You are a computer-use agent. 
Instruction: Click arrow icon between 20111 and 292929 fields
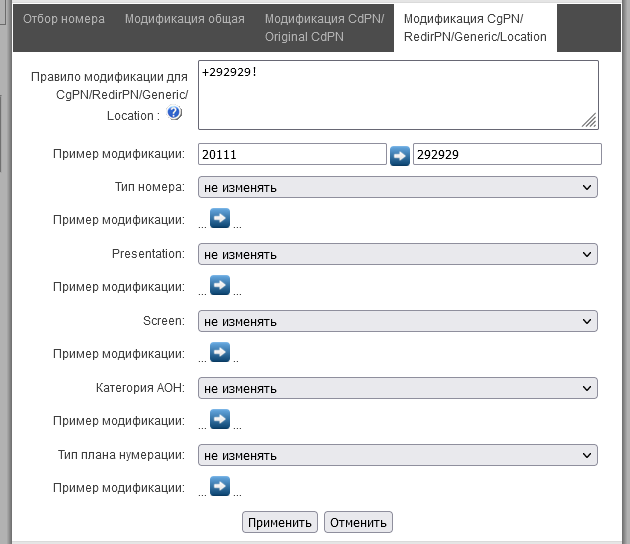(x=400, y=155)
